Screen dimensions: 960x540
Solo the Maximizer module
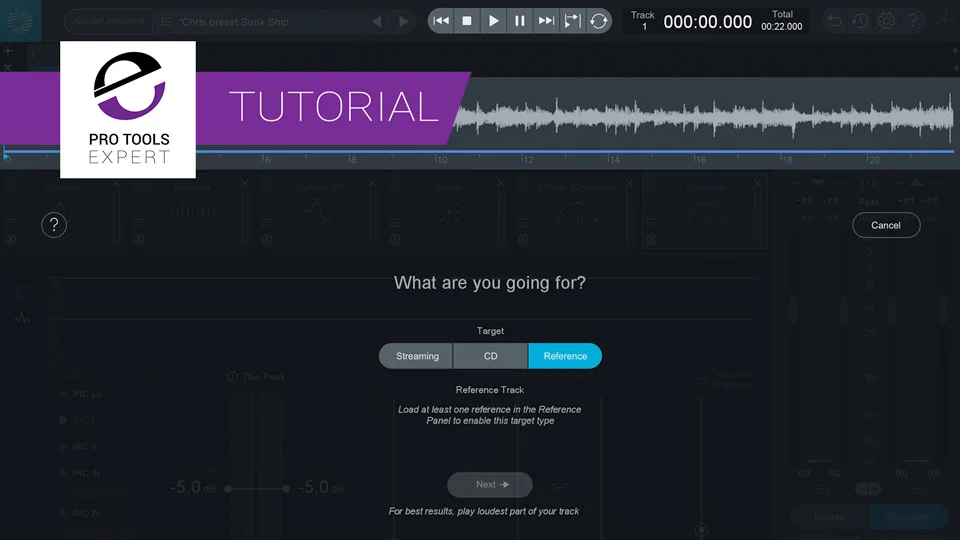pyautogui.click(x=651, y=240)
